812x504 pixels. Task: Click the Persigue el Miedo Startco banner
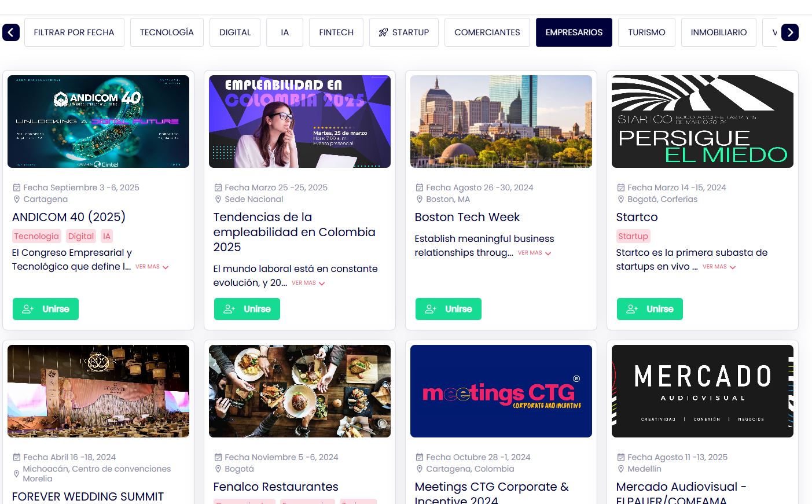pos(703,122)
